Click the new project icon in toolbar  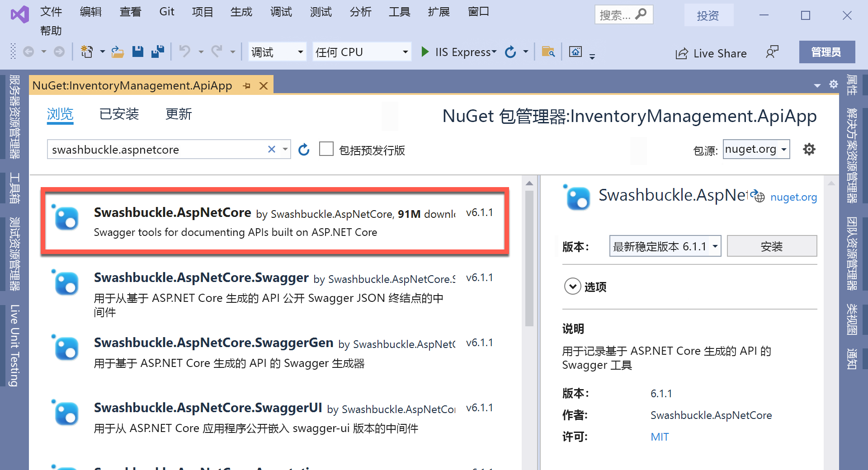pos(87,52)
